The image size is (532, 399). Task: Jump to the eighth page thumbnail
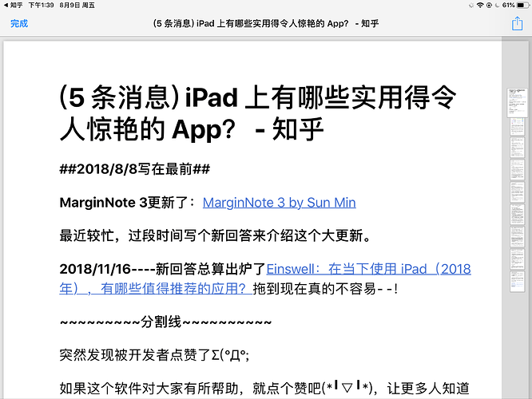pyautogui.click(x=517, y=259)
